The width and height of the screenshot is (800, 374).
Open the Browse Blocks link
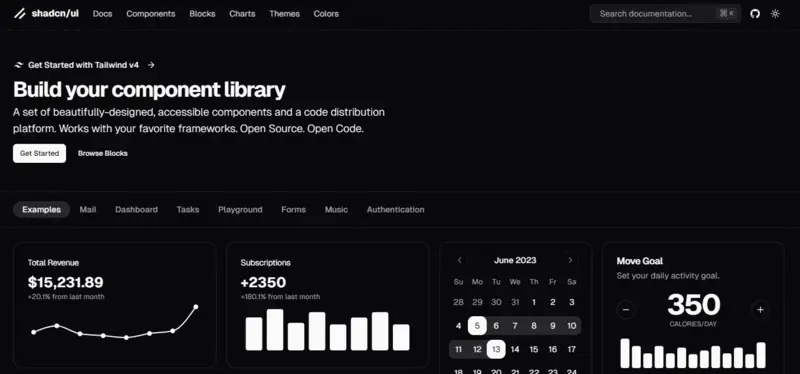103,154
